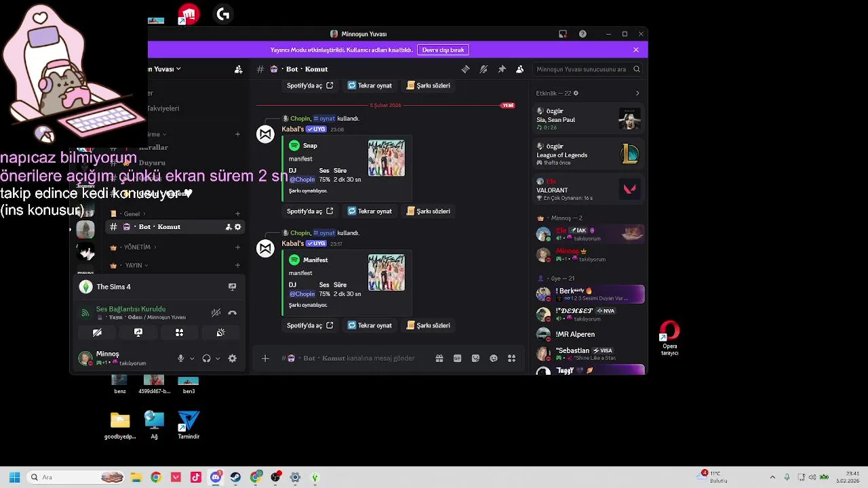Click @Chopin mention in Manifest embed

302,294
